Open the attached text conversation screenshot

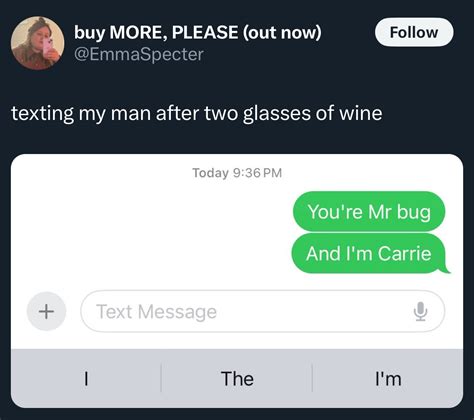click(x=237, y=281)
